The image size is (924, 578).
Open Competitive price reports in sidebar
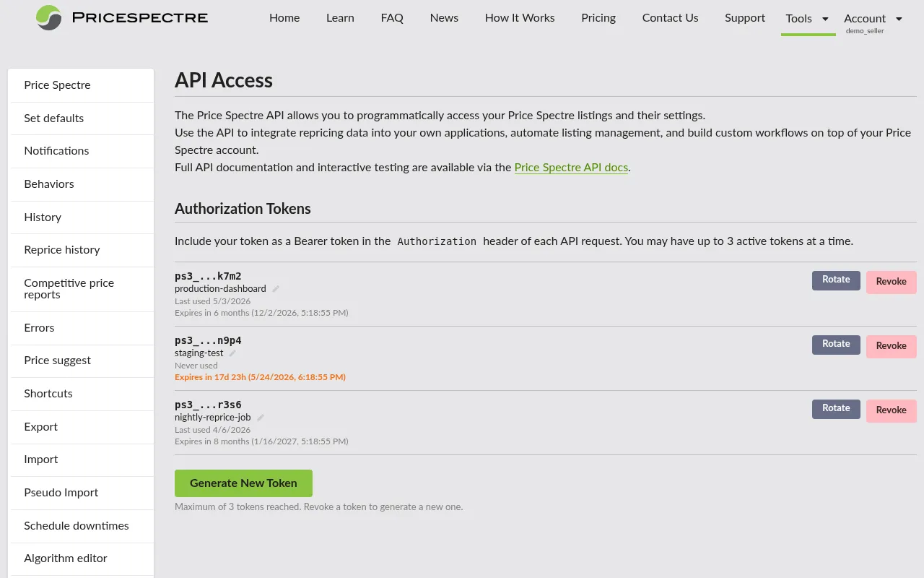coord(82,289)
